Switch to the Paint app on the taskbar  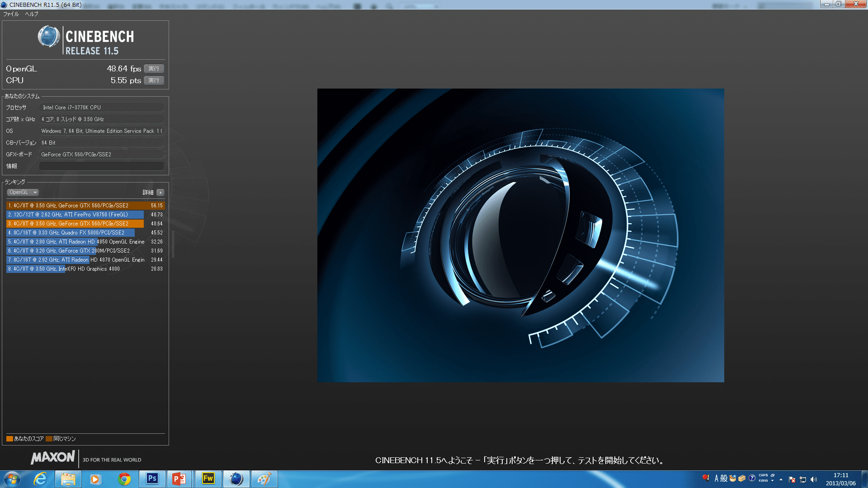[x=264, y=479]
